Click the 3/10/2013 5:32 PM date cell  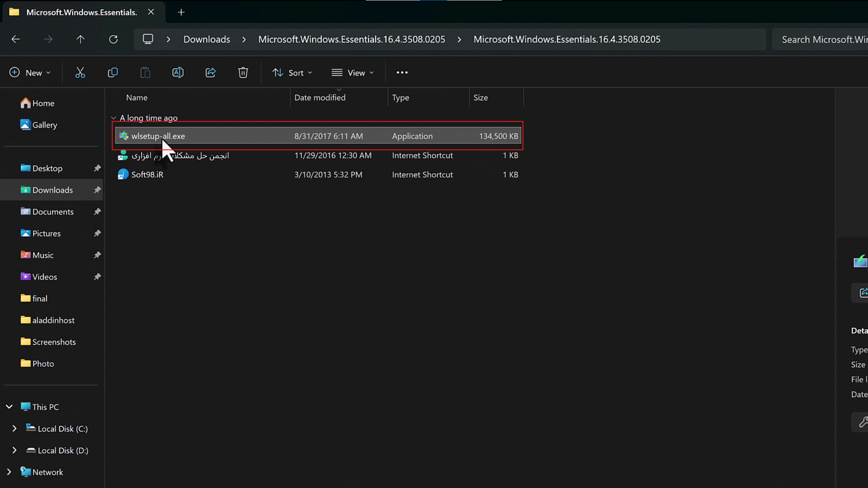pyautogui.click(x=328, y=174)
